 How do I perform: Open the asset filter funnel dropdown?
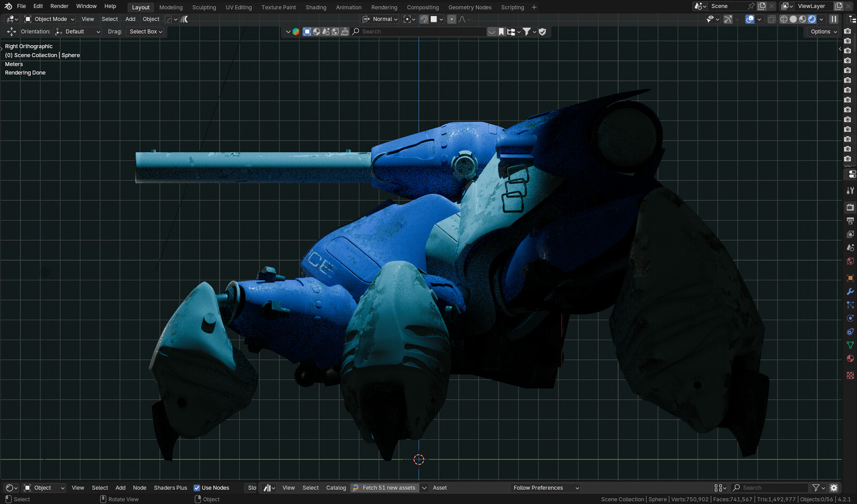pyautogui.click(x=818, y=488)
